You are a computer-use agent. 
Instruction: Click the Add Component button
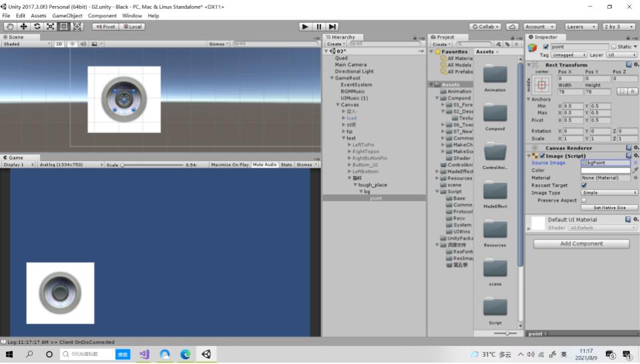point(581,244)
